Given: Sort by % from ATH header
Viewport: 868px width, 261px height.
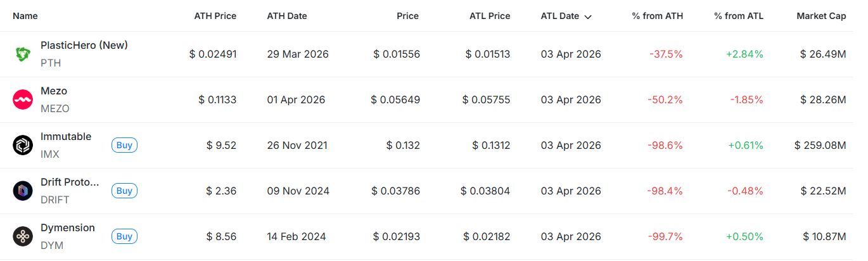Looking at the screenshot, I should [x=657, y=16].
